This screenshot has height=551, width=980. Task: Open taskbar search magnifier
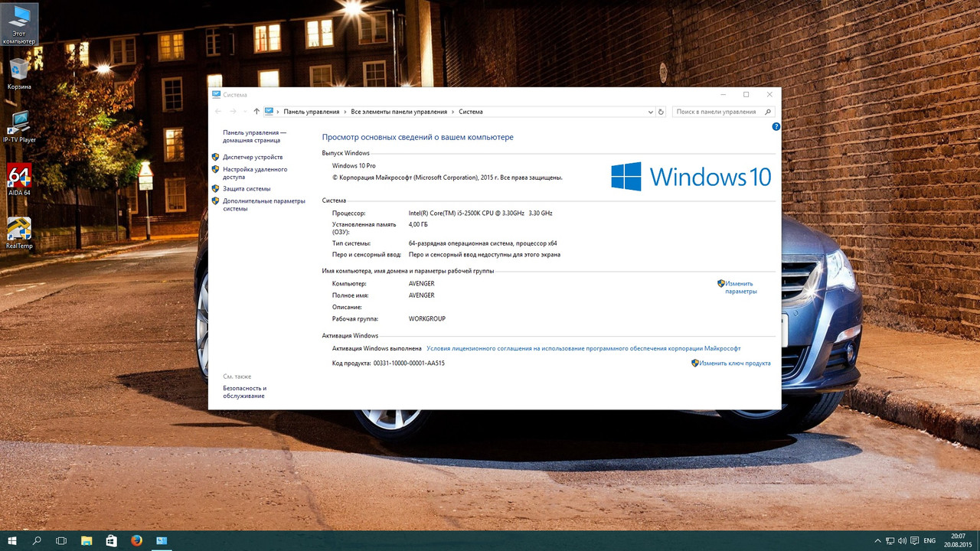[37, 541]
